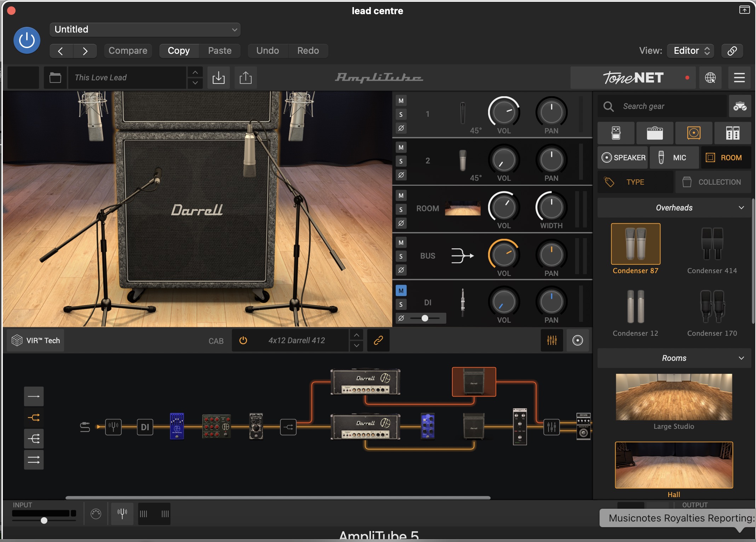Invert phase on mic channel 2
This screenshot has width=756, height=542.
click(x=401, y=175)
